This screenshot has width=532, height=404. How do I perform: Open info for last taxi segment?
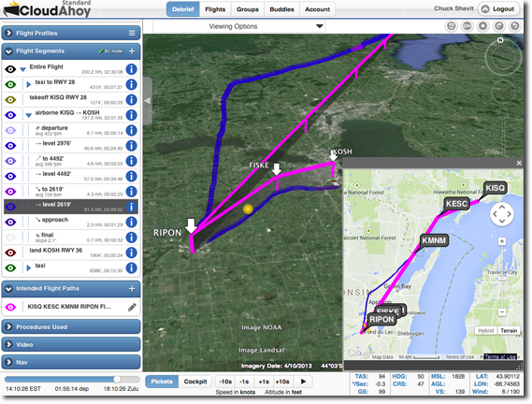pos(131,267)
